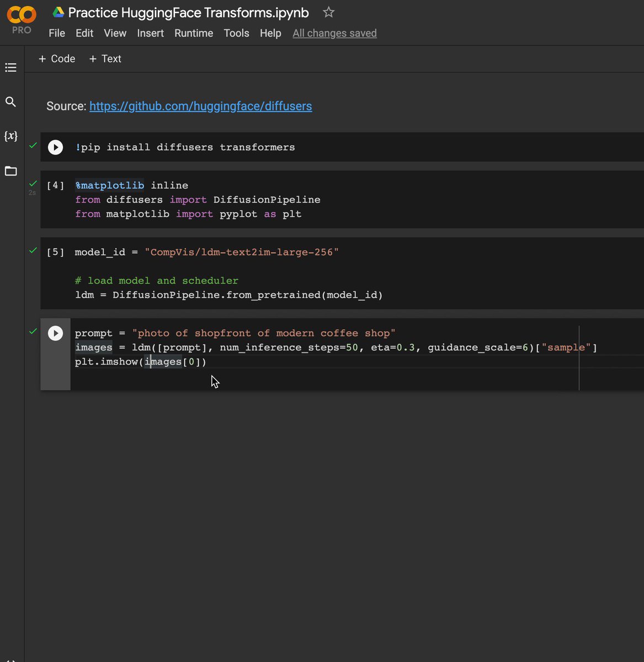Add a new Text cell
This screenshot has height=662, width=644.
[105, 58]
